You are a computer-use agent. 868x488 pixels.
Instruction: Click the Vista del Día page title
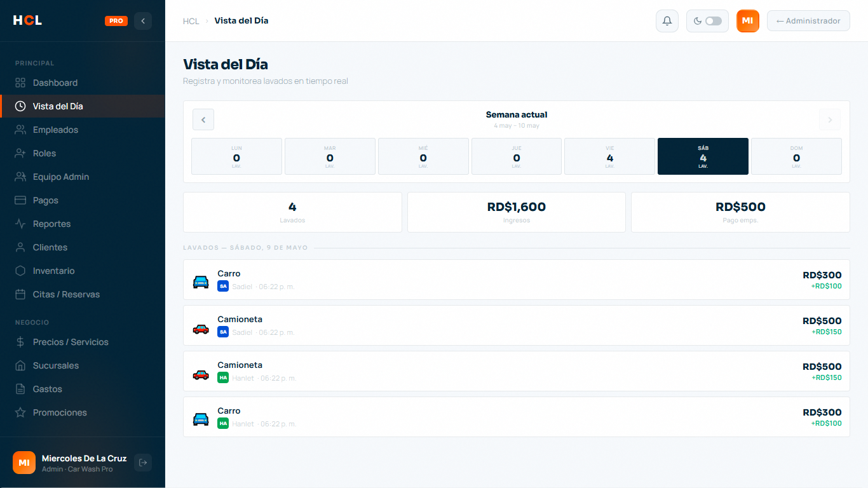click(226, 64)
